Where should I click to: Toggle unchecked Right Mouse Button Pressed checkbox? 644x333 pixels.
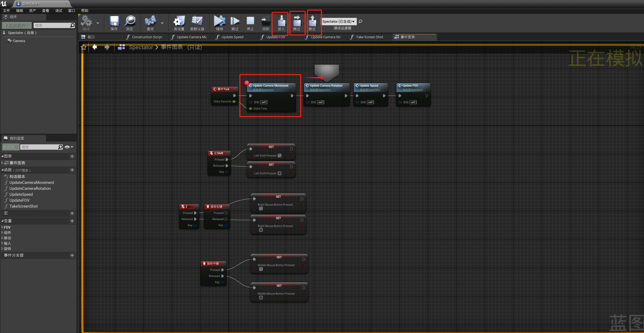click(261, 230)
